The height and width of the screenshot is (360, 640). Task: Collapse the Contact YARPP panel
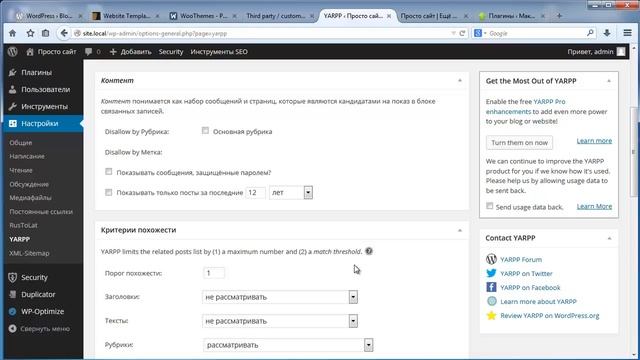tap(609, 238)
